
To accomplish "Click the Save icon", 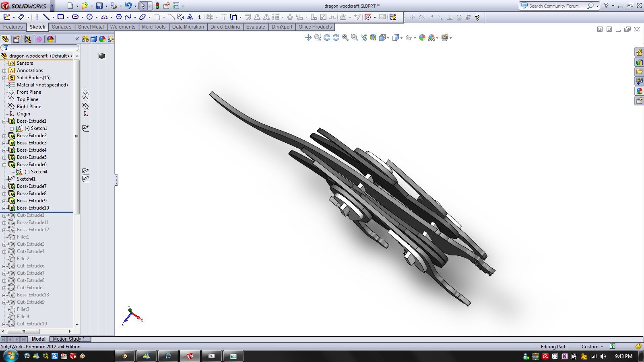I will tap(99, 6).
